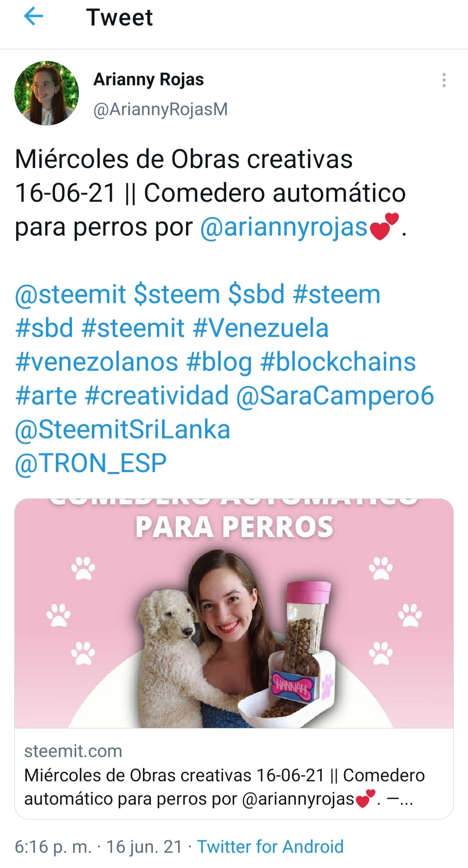468x868 pixels.
Task: Open the #blockchains hashtag
Action: pyautogui.click(x=338, y=362)
